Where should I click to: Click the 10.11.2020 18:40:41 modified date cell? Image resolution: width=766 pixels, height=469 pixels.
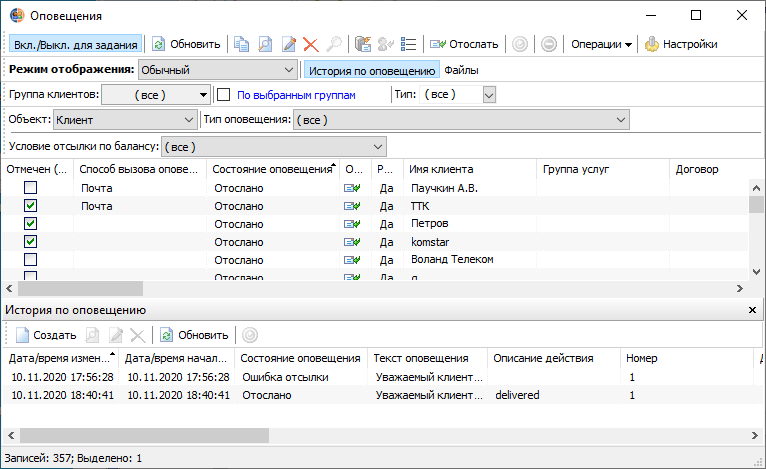(63, 395)
